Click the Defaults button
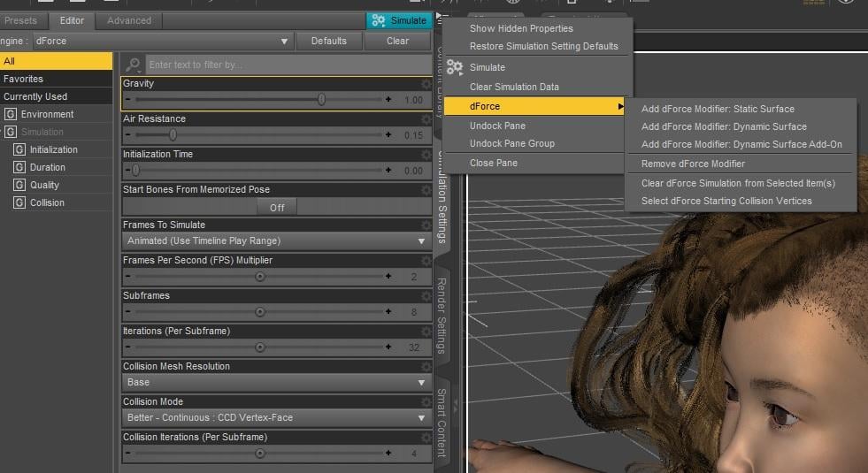This screenshot has height=473, width=868. (x=329, y=41)
